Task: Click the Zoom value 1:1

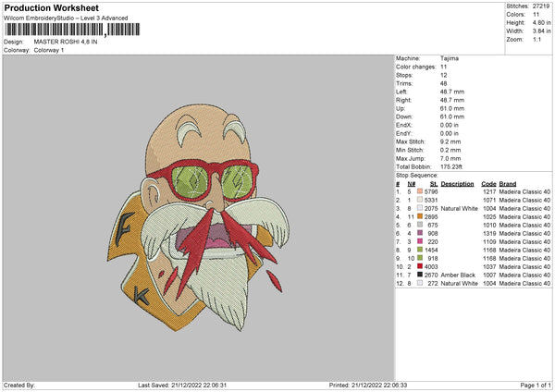Action: 536,39
